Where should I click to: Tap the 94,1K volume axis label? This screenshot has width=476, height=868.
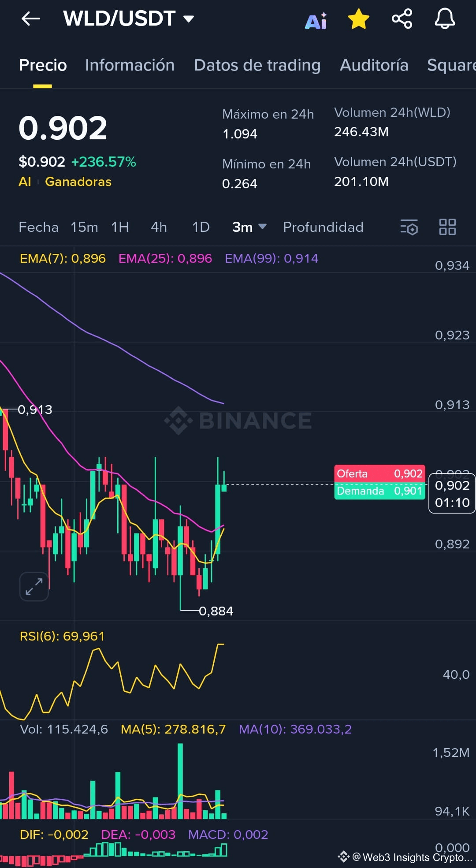coord(452,811)
